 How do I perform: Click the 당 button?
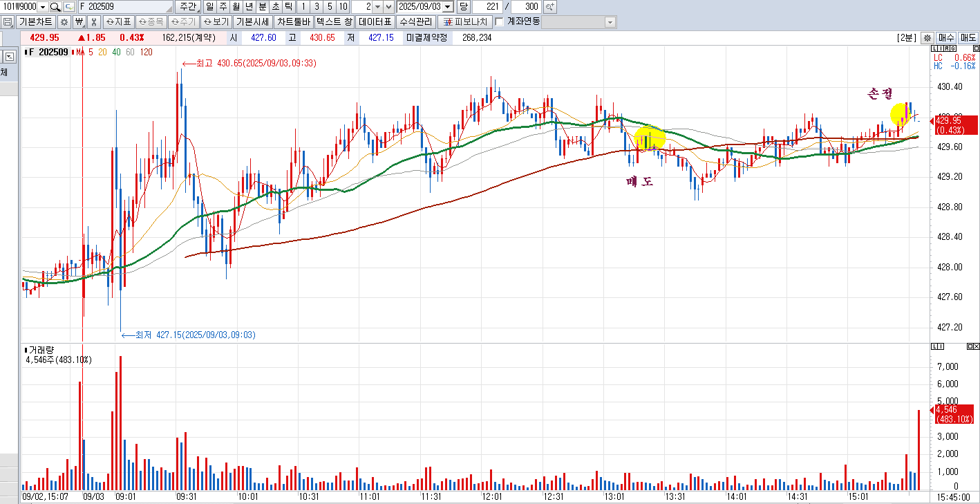point(463,7)
